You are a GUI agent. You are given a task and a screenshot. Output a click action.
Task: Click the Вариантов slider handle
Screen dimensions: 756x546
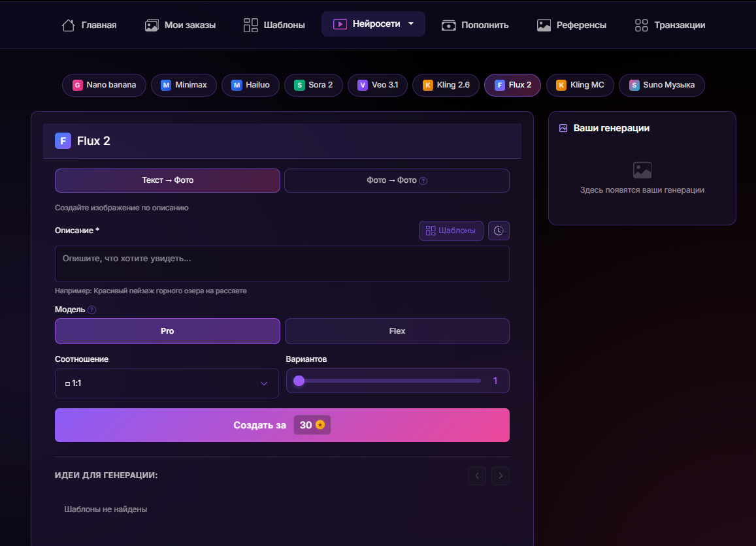pos(299,381)
